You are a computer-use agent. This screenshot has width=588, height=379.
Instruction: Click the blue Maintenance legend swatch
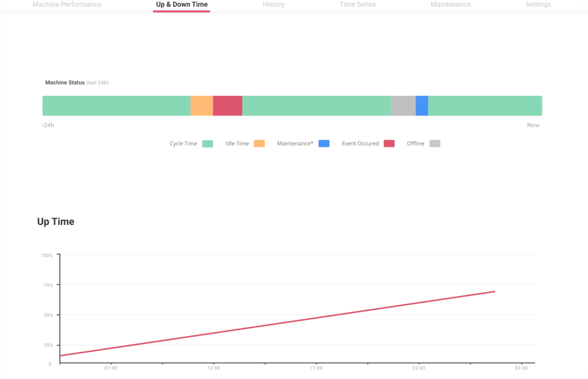(324, 143)
